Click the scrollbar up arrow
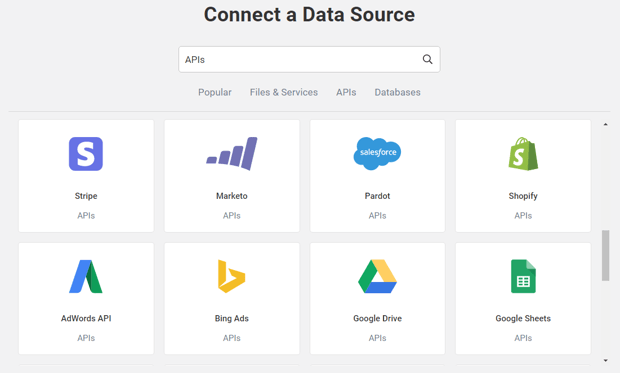This screenshot has height=373, width=620. coord(605,124)
